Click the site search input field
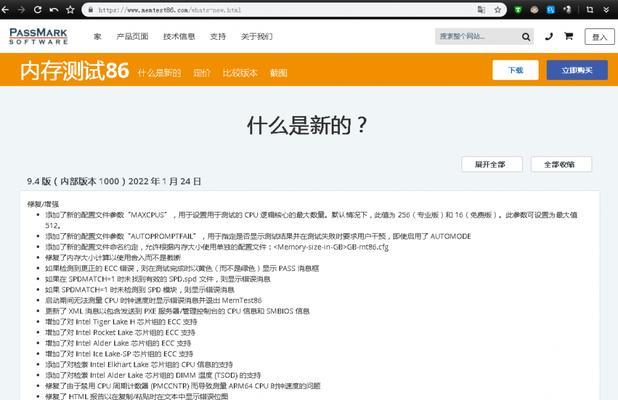This screenshot has height=400, width=618. click(478, 36)
